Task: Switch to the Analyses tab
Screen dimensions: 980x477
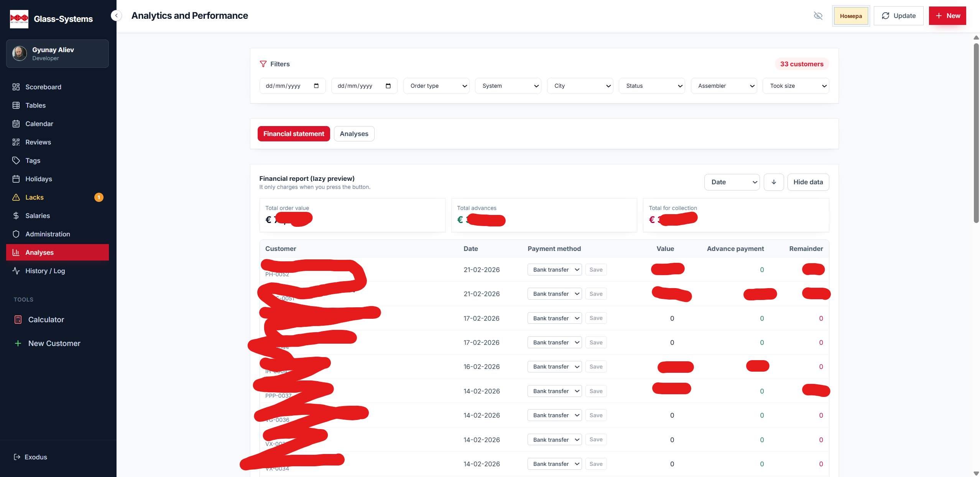Action: [354, 134]
